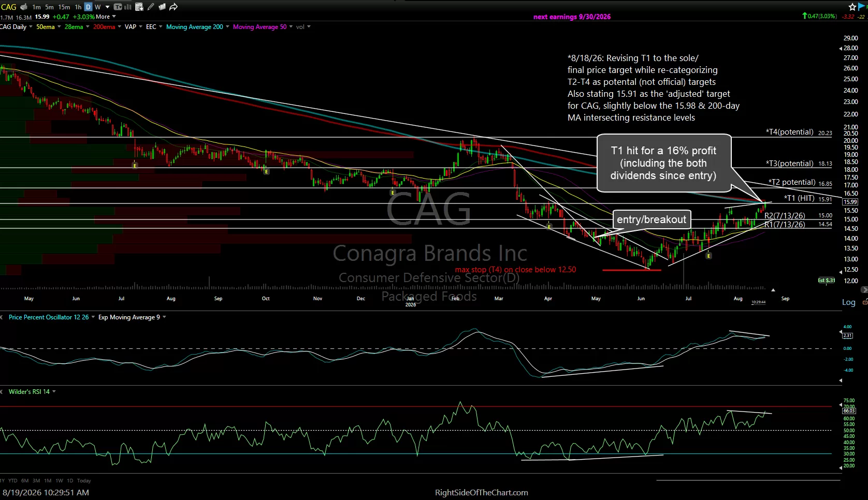Click the T1 (HIT) 15.91 target label
This screenshot has width=868, height=500.
(808, 198)
